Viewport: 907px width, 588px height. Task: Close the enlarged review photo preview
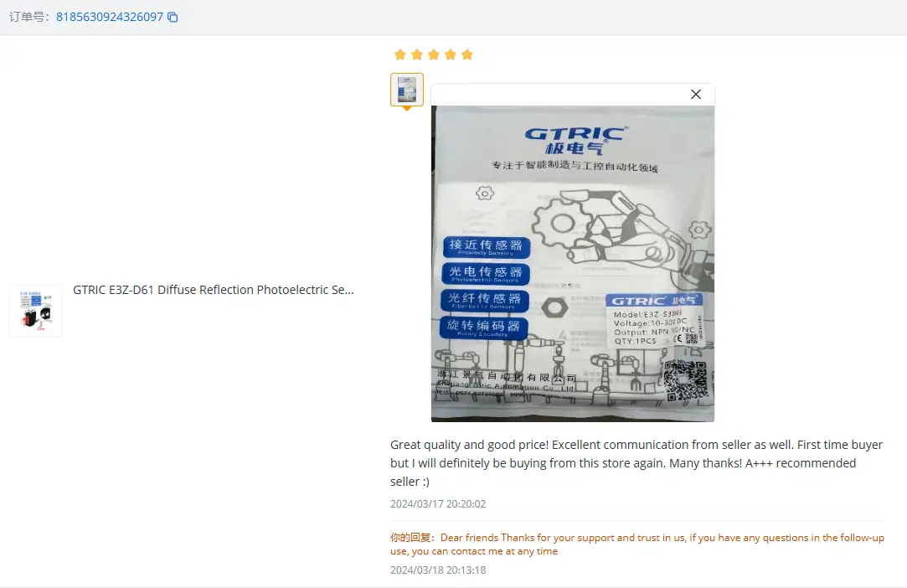point(695,95)
